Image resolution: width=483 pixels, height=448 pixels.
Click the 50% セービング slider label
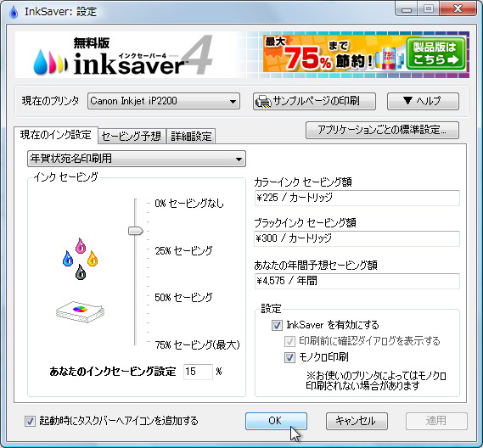[x=183, y=298]
